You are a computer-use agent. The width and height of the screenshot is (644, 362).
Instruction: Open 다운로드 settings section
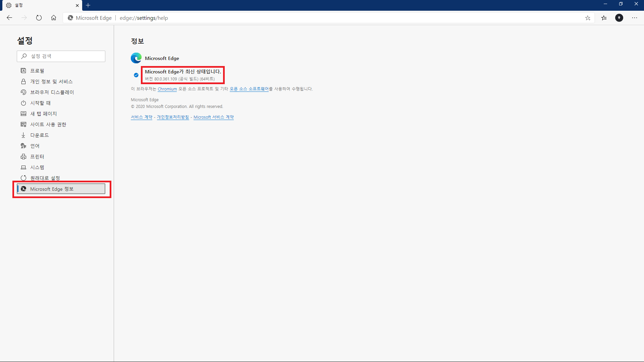tap(40, 135)
